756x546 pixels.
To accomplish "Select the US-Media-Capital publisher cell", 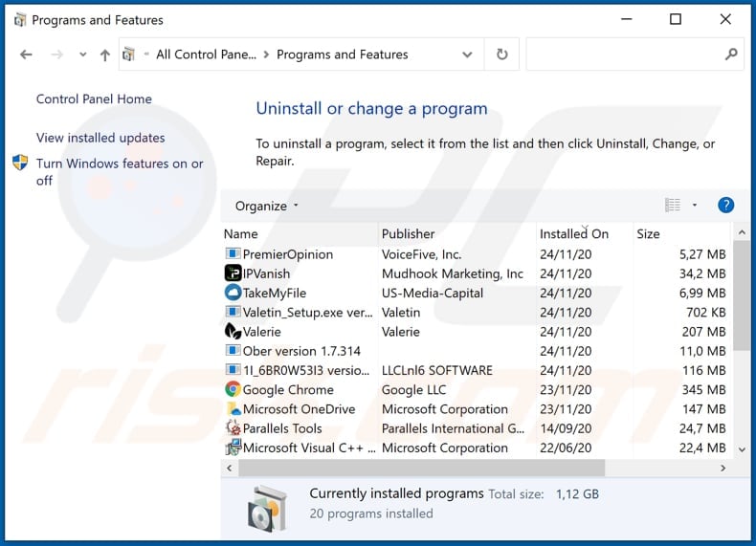I will (x=432, y=293).
